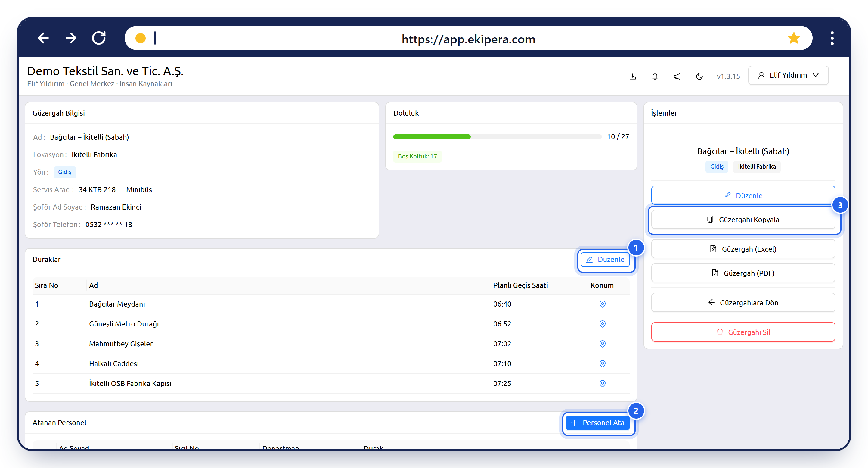Export route with Güzergah (Excel)
Image resolution: width=868 pixels, height=468 pixels.
[743, 249]
